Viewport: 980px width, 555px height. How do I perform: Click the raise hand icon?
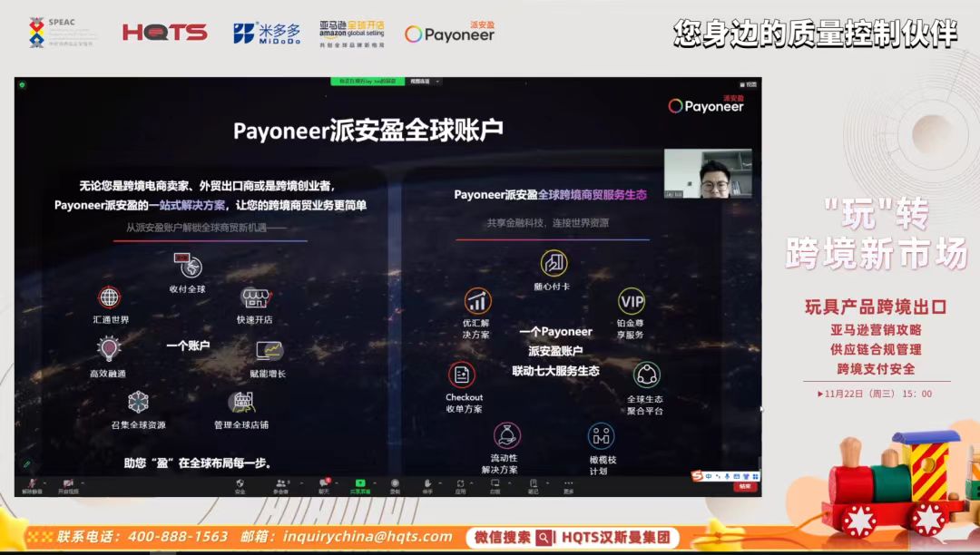(x=427, y=485)
